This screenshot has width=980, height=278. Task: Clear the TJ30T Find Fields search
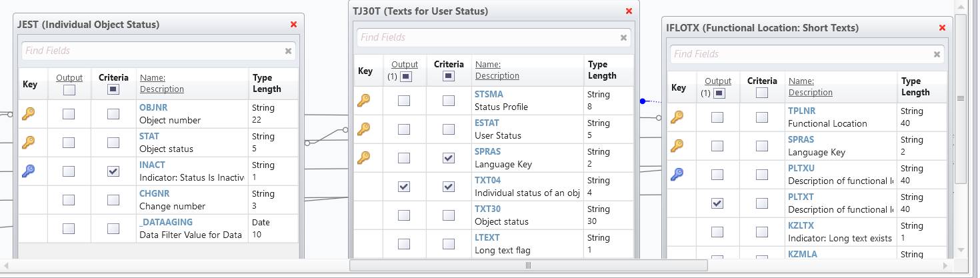[623, 38]
